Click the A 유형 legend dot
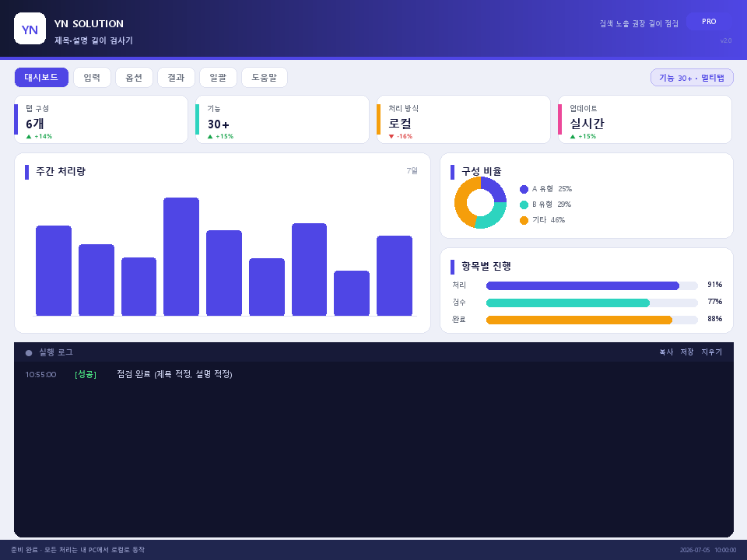The height and width of the screenshot is (560, 747). point(524,189)
